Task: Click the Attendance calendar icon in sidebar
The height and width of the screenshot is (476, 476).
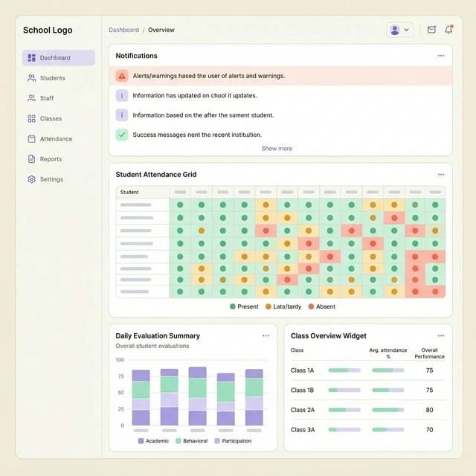Action: (x=31, y=139)
